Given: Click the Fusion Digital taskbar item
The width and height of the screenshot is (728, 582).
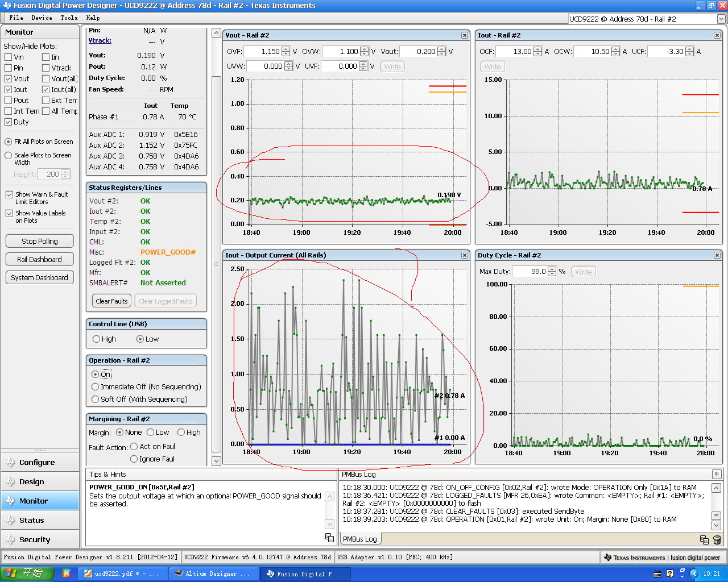Looking at the screenshot, I should [305, 573].
